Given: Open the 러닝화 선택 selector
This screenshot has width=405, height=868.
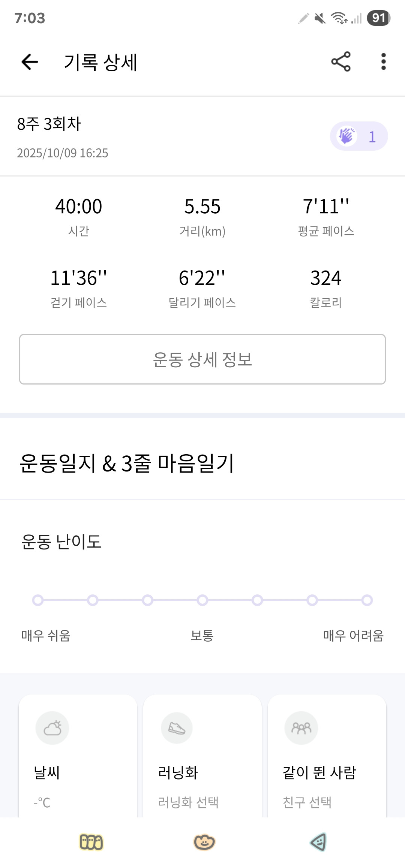Looking at the screenshot, I should [x=188, y=802].
